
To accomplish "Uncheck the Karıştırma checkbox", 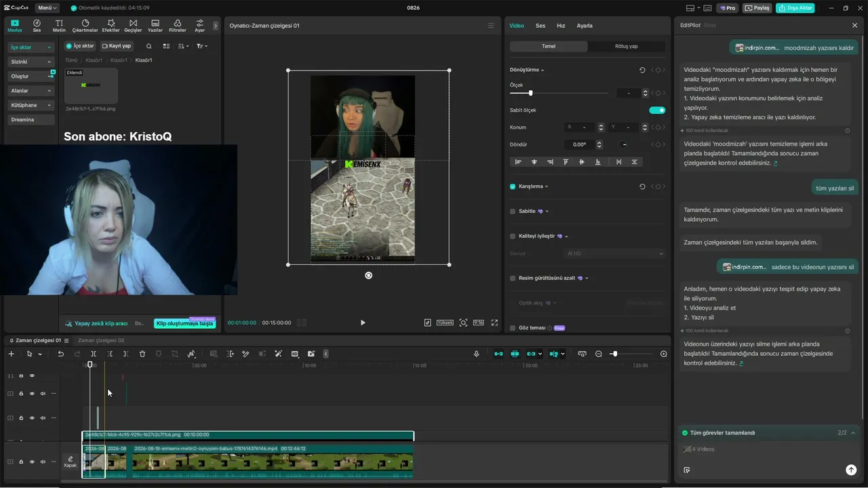I will (x=513, y=186).
